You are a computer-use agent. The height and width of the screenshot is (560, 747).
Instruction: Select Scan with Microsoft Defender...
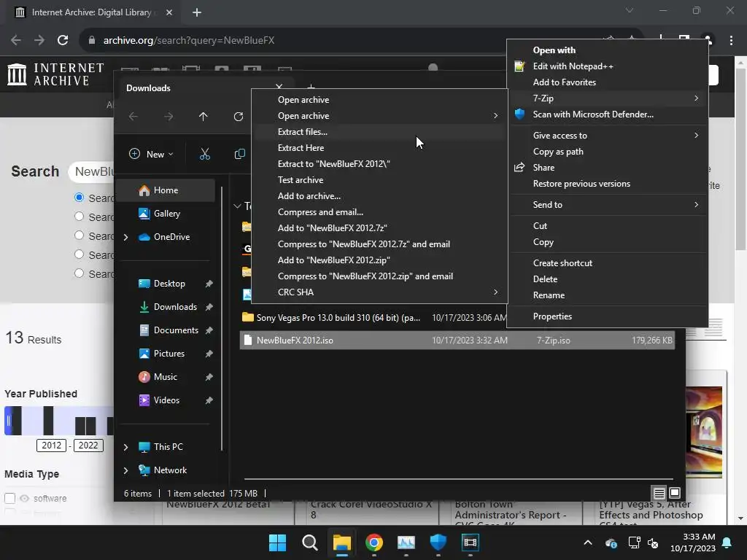(608, 114)
